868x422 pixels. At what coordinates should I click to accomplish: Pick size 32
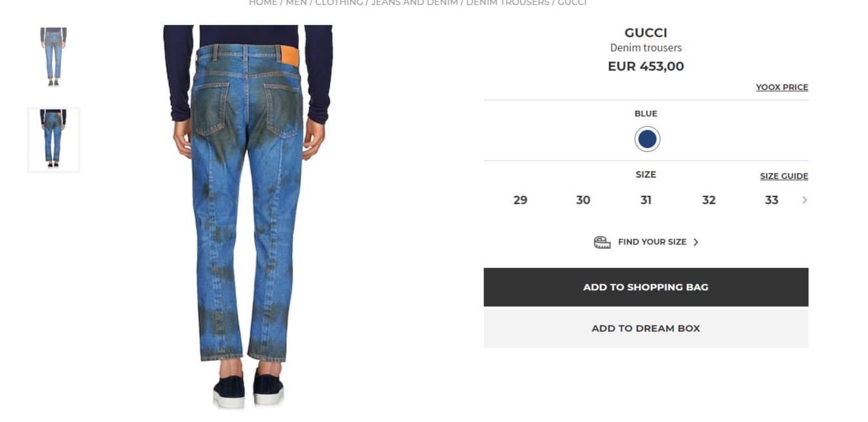coord(709,200)
